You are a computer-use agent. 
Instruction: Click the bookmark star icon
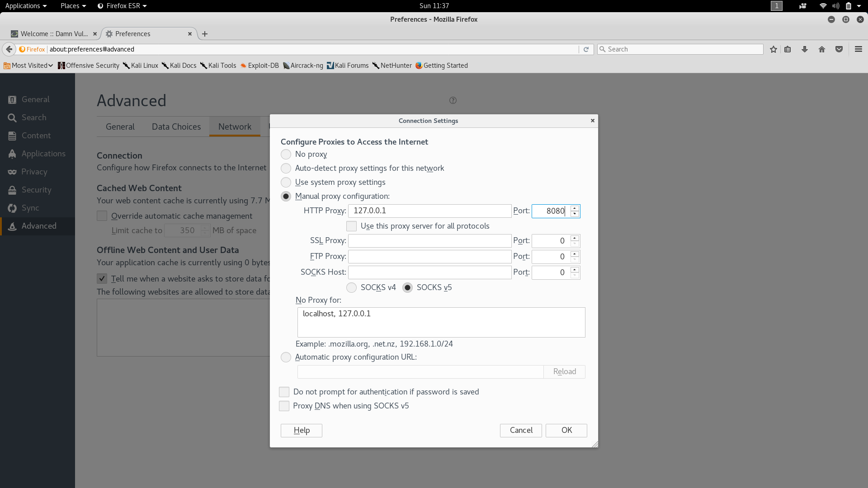point(773,49)
